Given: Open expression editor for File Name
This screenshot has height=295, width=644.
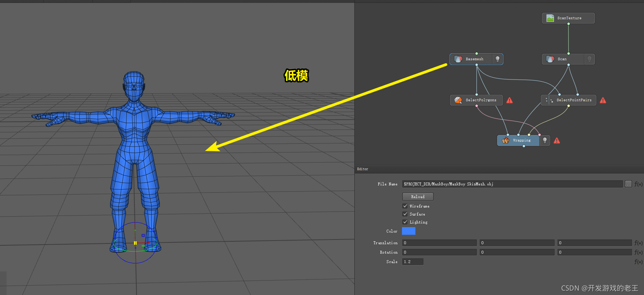Looking at the screenshot, I should click(639, 184).
